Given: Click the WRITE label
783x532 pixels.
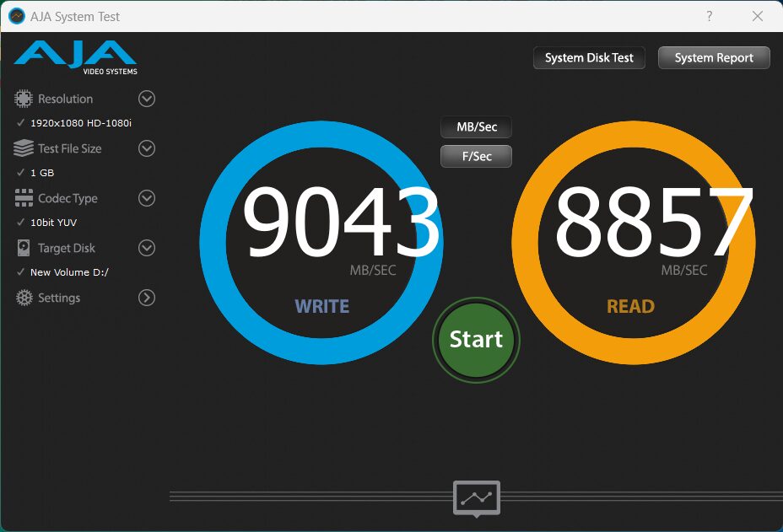Looking at the screenshot, I should (322, 306).
